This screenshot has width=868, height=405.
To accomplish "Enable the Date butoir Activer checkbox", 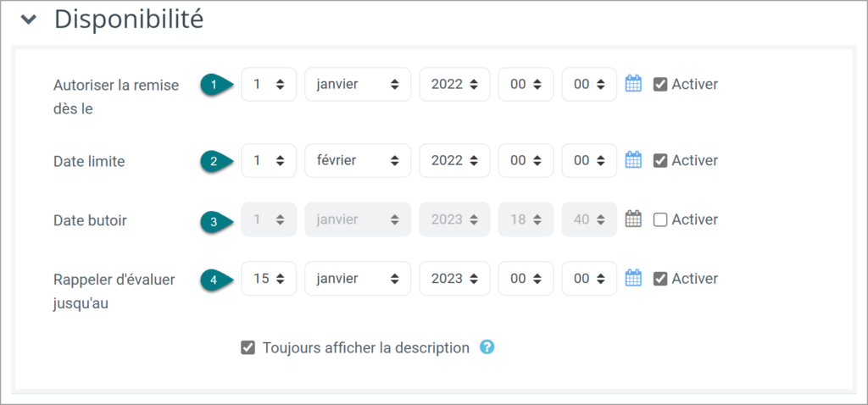I will 659,219.
